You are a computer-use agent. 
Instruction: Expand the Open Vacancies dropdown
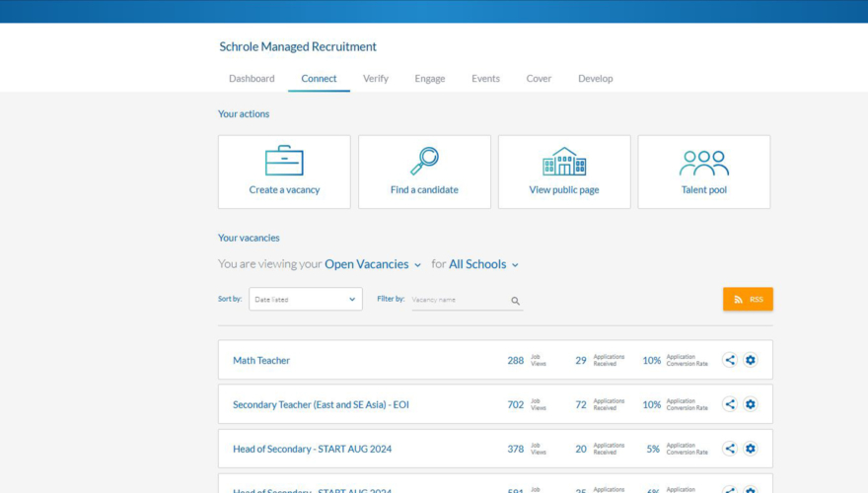373,264
